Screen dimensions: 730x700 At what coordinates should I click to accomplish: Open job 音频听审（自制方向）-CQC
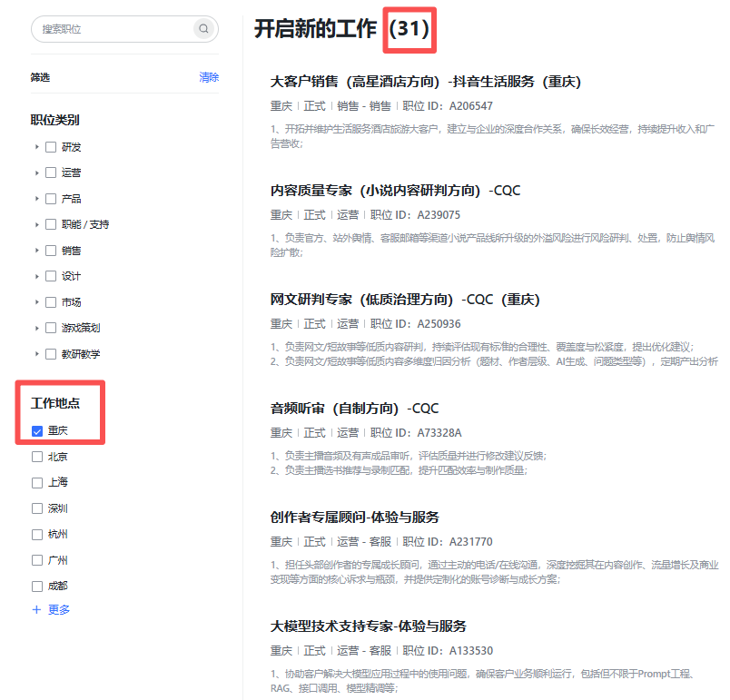(x=354, y=409)
